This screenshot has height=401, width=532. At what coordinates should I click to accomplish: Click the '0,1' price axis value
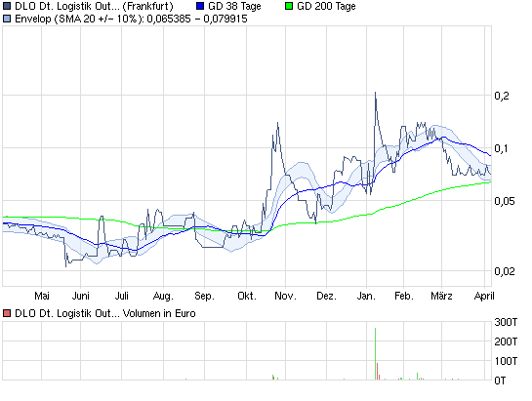pyautogui.click(x=502, y=148)
